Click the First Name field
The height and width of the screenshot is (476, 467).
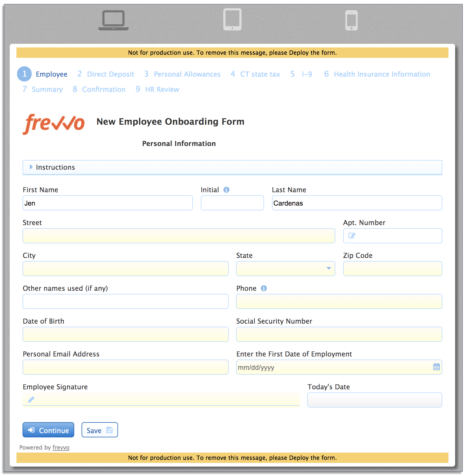(x=108, y=203)
